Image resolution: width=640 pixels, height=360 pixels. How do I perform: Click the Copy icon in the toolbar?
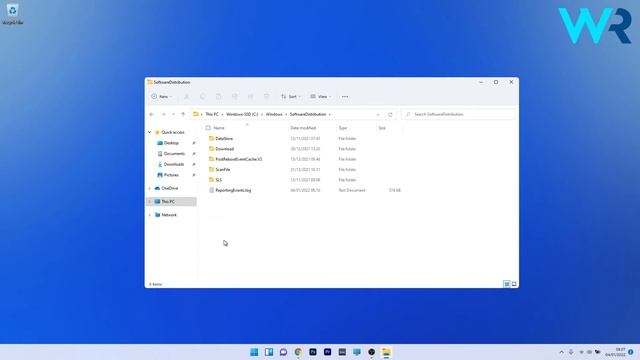point(202,97)
